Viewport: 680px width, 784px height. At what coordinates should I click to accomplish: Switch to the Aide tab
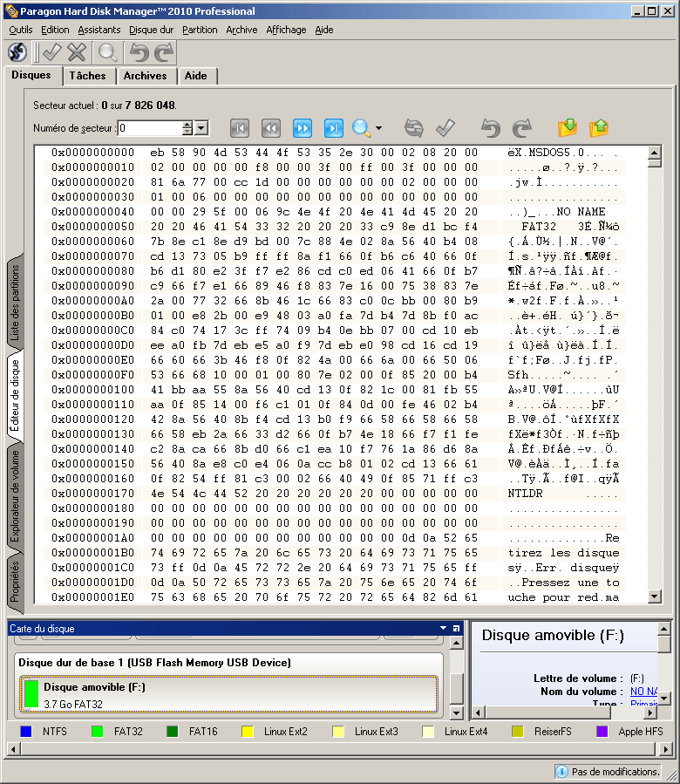click(196, 76)
